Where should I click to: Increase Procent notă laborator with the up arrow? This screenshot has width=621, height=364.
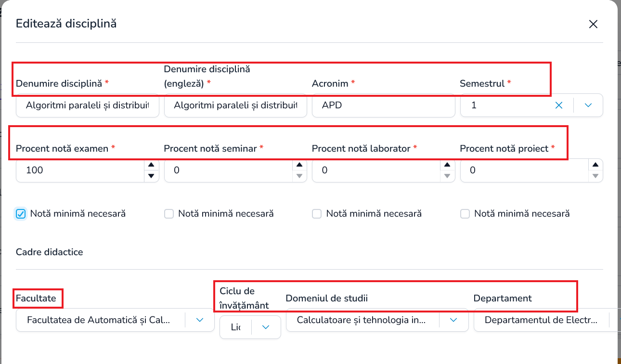(448, 165)
